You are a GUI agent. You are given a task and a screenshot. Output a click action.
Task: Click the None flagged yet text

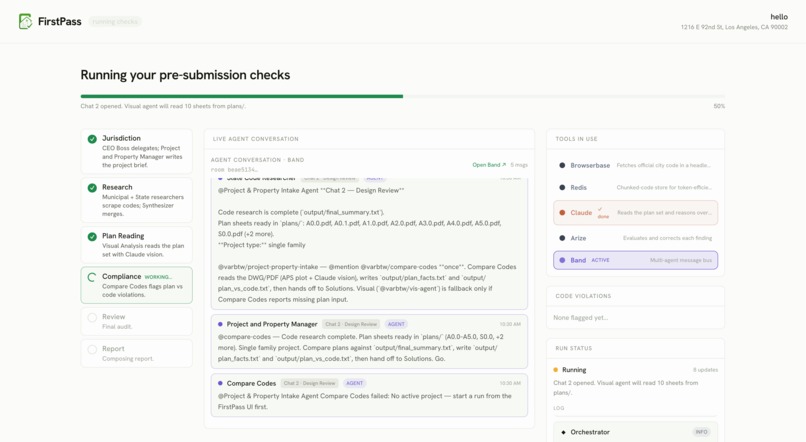(x=580, y=318)
